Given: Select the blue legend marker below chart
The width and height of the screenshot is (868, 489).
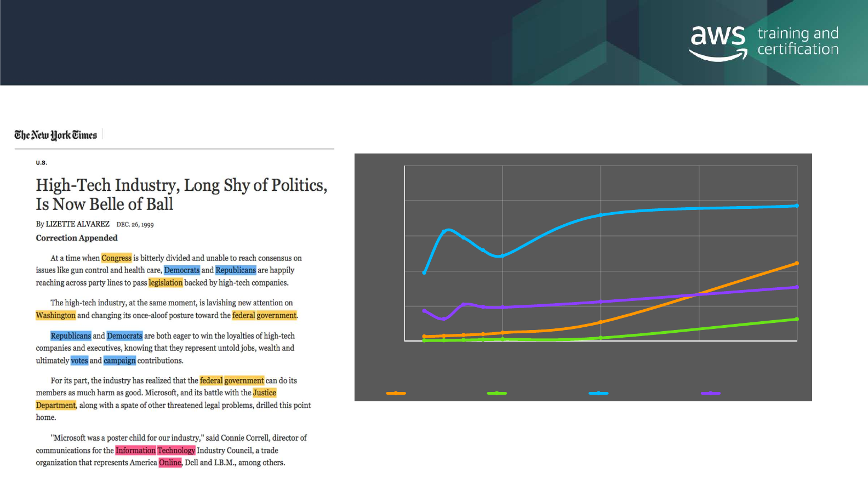Looking at the screenshot, I should [598, 393].
